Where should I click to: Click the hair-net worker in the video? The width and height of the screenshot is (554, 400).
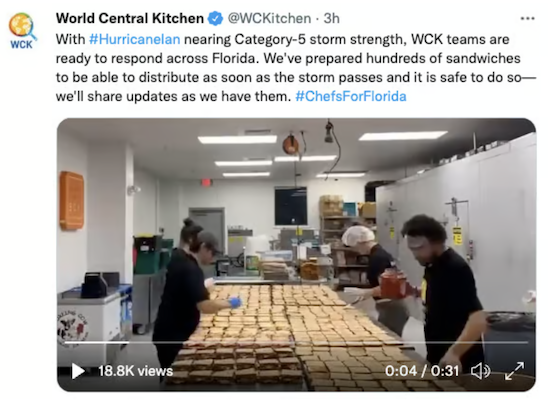pos(367,261)
